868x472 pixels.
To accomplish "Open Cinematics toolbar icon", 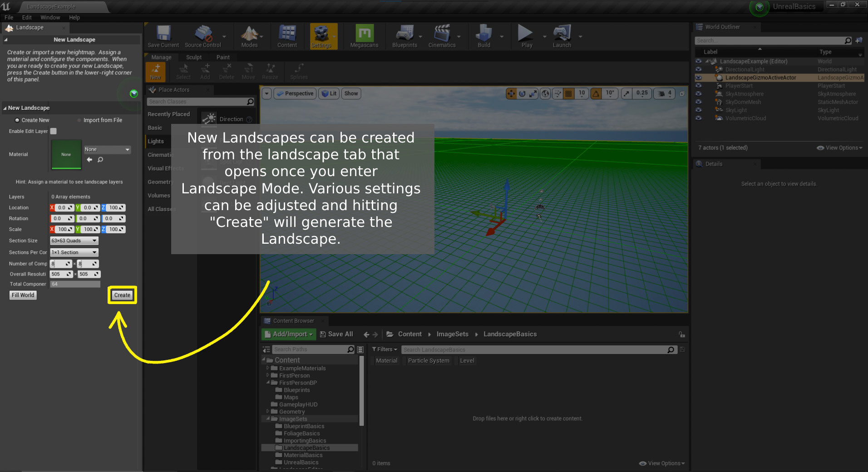I will tap(442, 36).
